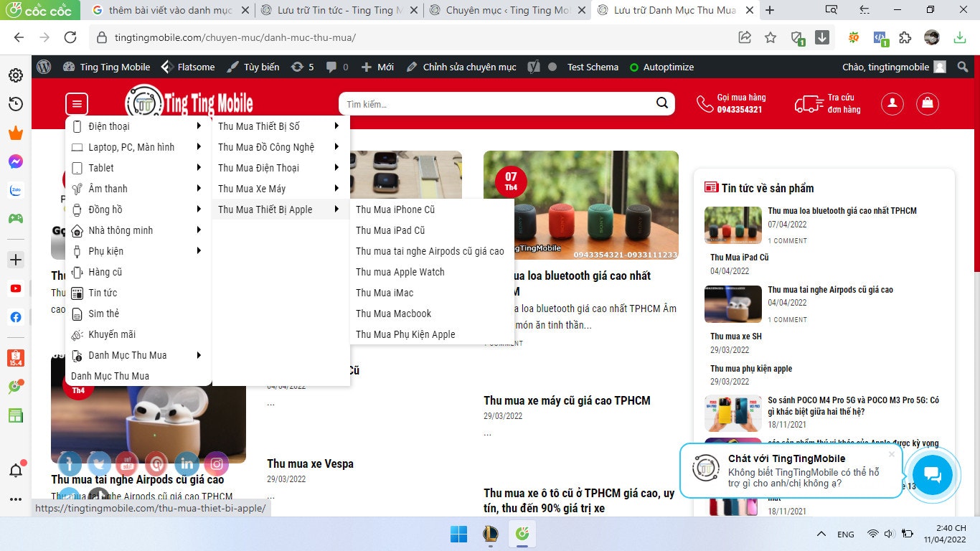This screenshot has height=551, width=980.
Task: Select Thu Mua Macbook menu item
Action: (x=394, y=314)
